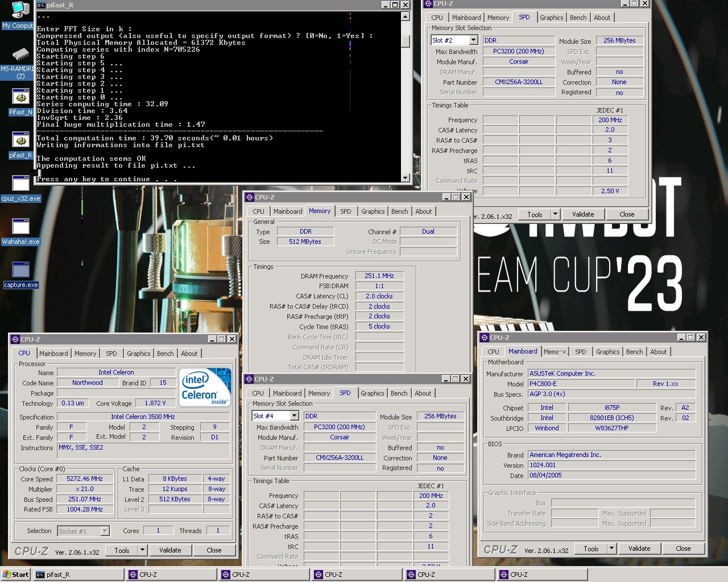The height and width of the screenshot is (582, 728).
Task: Click the FSB:DRAM 1:1 value
Action: tap(379, 286)
